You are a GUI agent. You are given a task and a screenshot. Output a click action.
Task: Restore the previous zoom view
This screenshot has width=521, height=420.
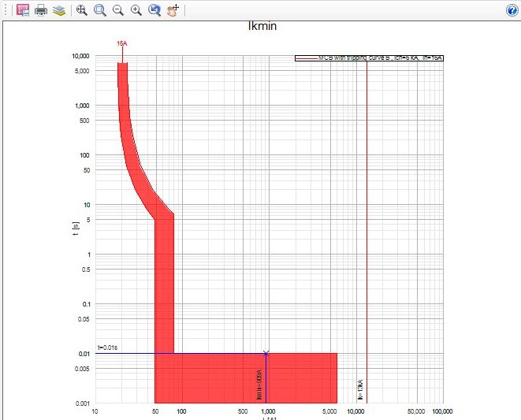tap(154, 10)
